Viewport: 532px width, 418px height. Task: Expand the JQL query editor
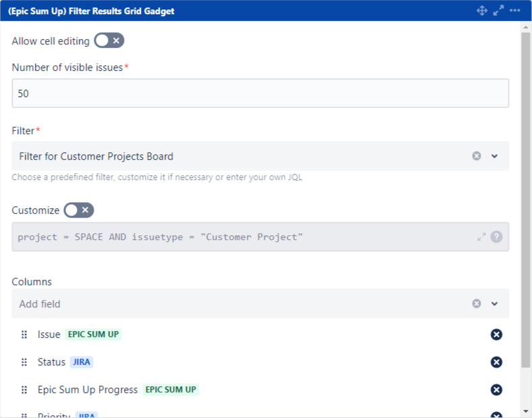[481, 237]
